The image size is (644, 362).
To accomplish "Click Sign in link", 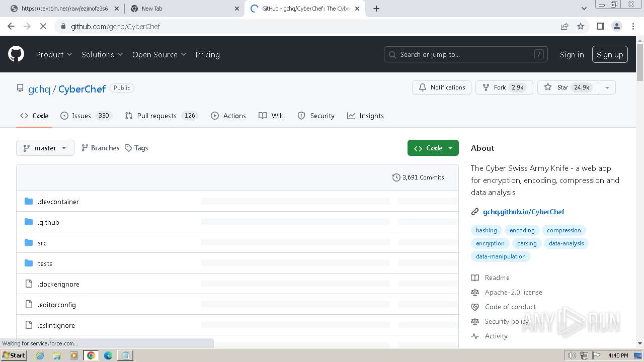I will coord(572,54).
